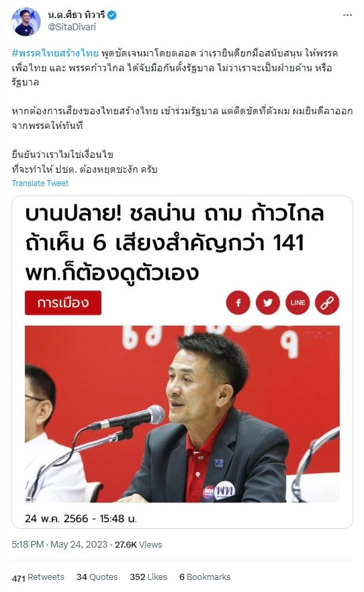This screenshot has height=592, width=364.
Task: Click the article headline บานปลาย! ชลน่าน
Action: coord(175,243)
